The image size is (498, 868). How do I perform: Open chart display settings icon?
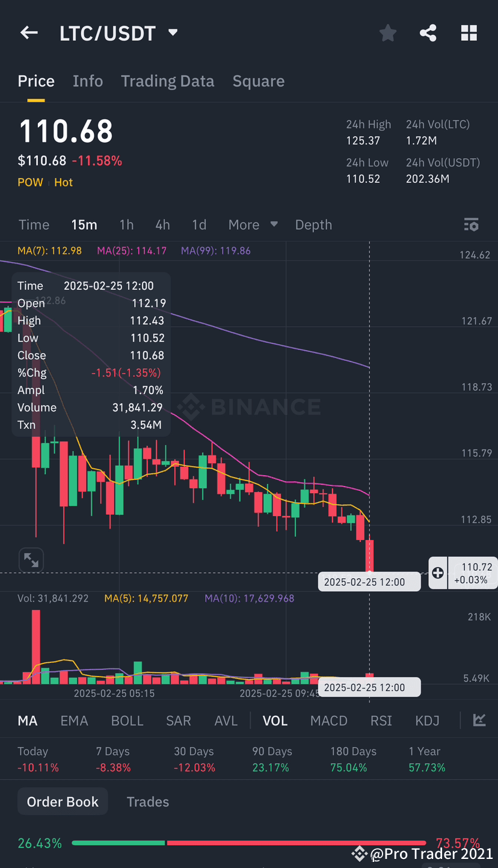(x=472, y=224)
